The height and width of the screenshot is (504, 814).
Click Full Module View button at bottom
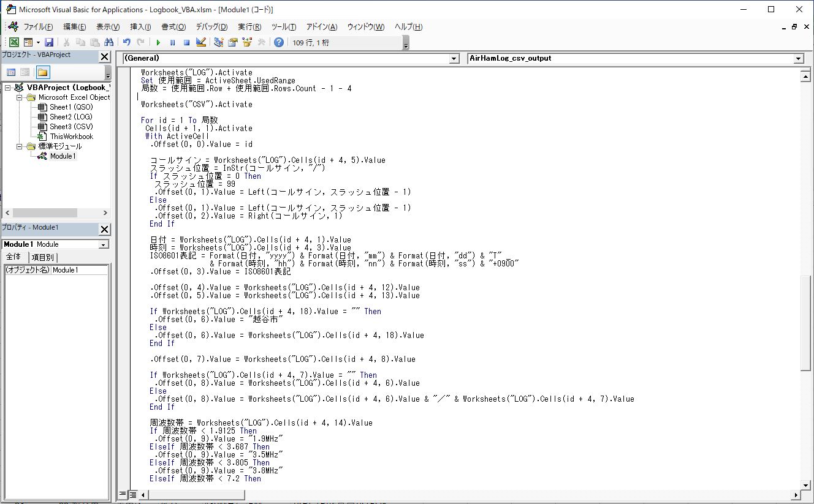[132, 494]
